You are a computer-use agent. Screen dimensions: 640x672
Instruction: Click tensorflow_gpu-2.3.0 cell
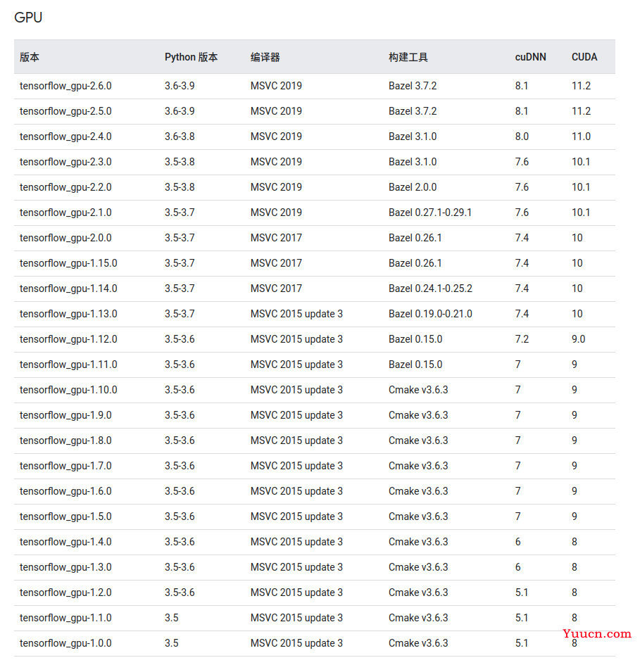point(65,162)
